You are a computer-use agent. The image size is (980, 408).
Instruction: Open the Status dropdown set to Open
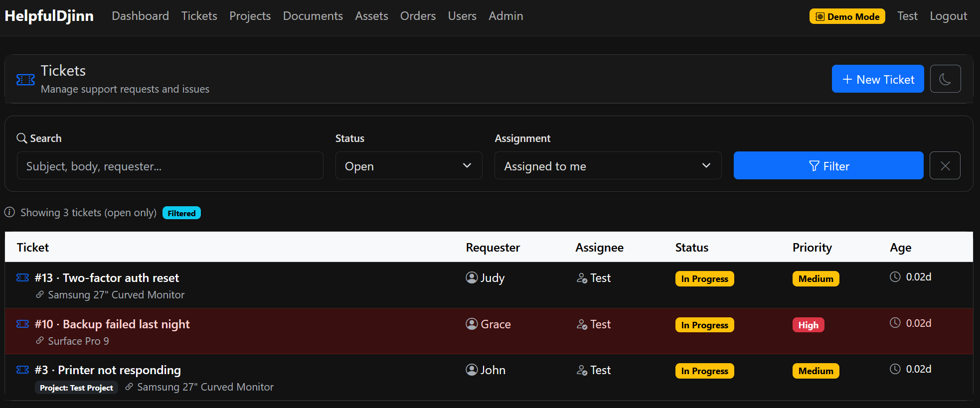[x=409, y=165]
